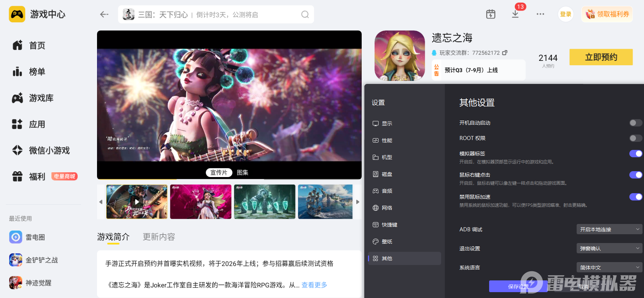
Task: Toggle 鼠标右键点击 switch
Action: point(636,175)
